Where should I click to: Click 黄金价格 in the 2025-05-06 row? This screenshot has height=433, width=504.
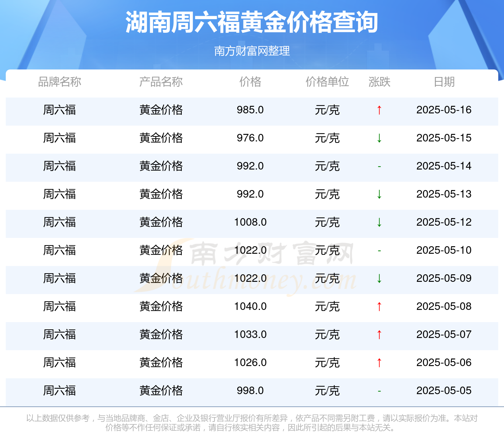161,362
